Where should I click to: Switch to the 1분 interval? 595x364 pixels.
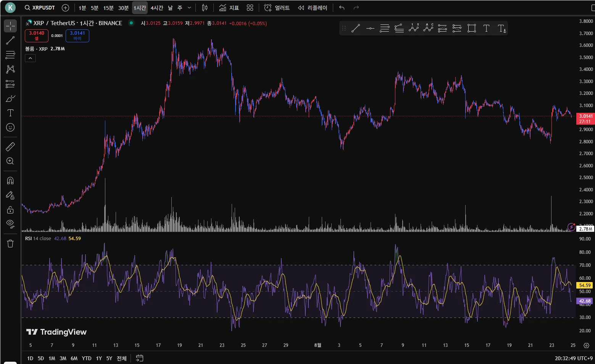pos(82,8)
